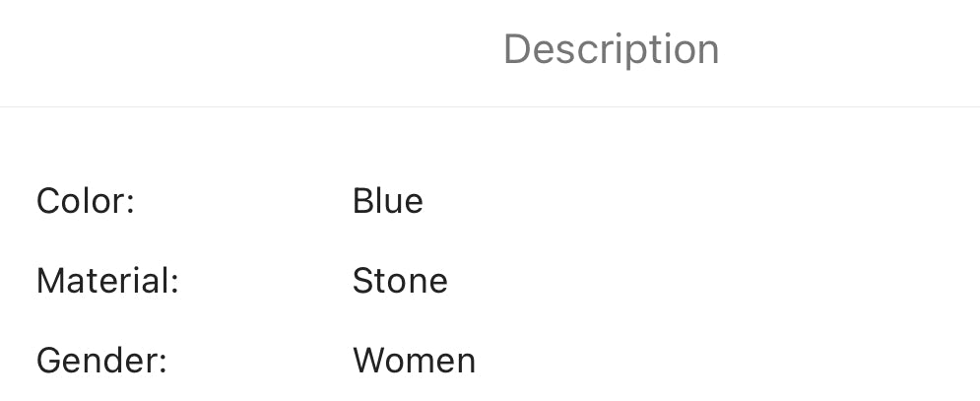Tap the "Gender:" field name
The image size is (980, 401).
coord(101,361)
